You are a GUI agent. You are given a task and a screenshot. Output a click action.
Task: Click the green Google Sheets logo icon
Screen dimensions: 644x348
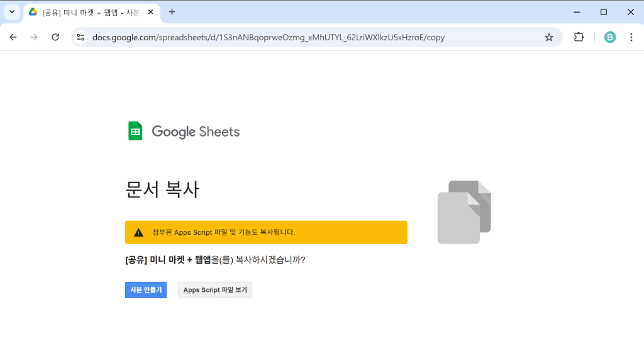pos(135,131)
